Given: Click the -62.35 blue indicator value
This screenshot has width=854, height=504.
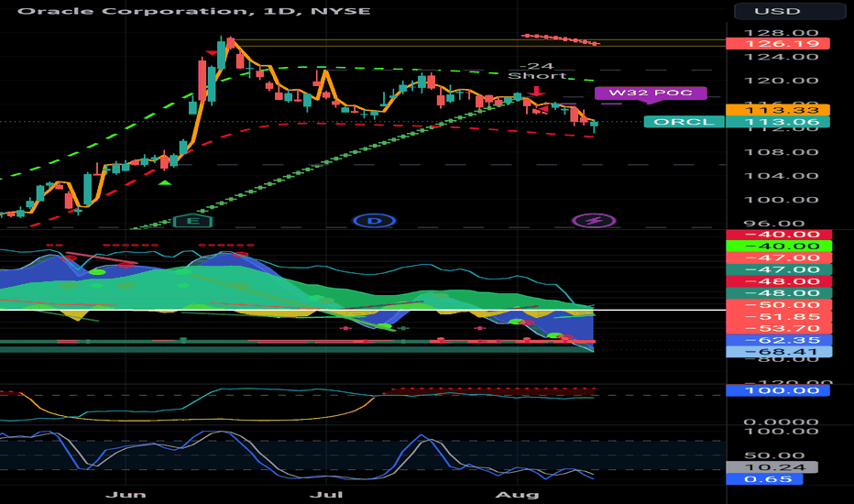Looking at the screenshot, I should point(780,341).
